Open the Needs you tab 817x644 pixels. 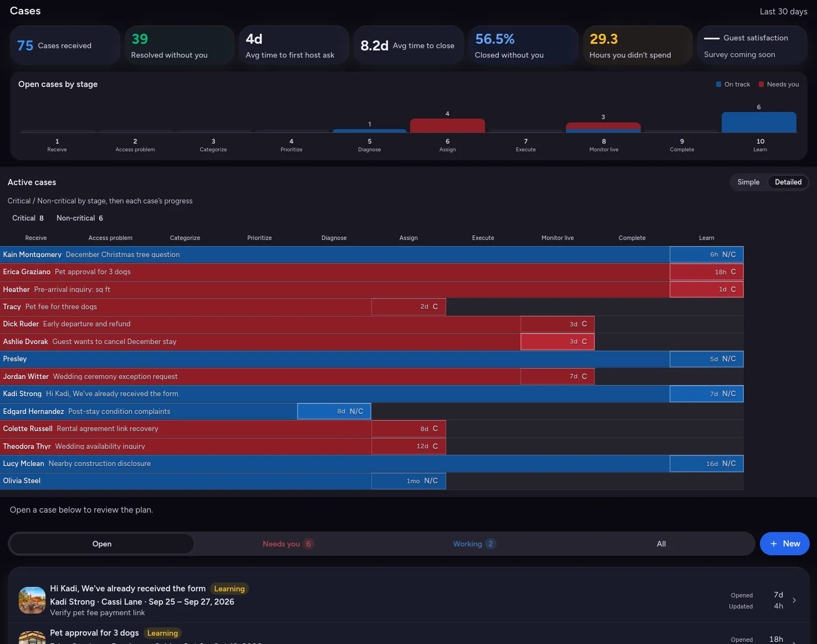287,544
